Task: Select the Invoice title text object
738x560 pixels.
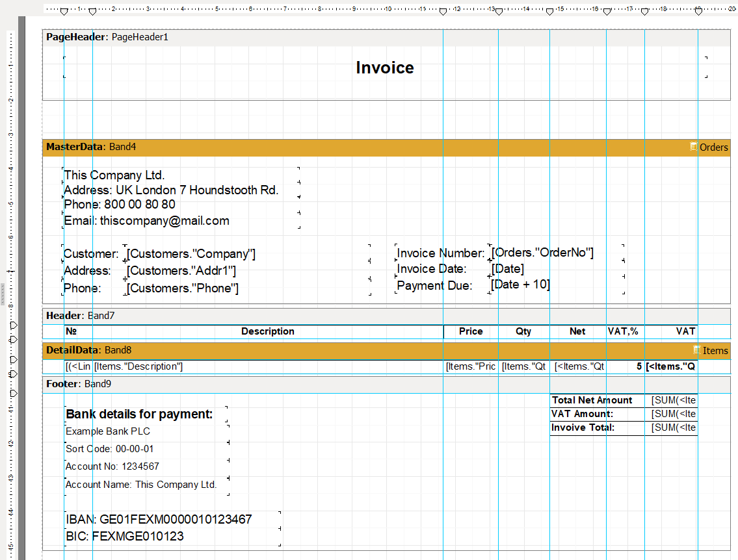Action: coord(385,67)
